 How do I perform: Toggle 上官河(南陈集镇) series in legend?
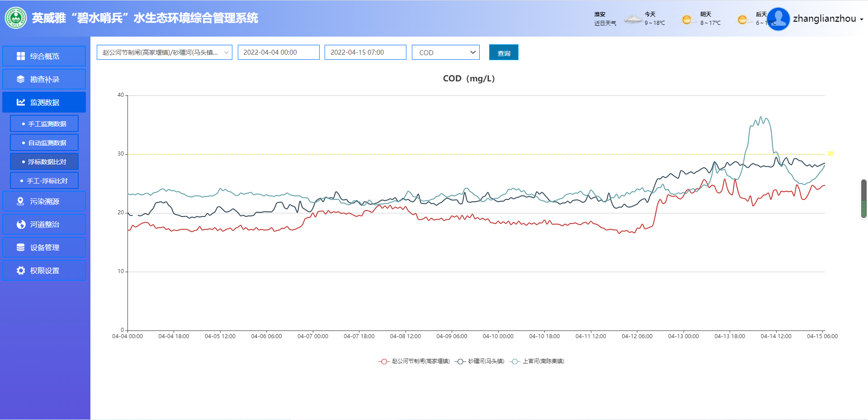click(537, 361)
